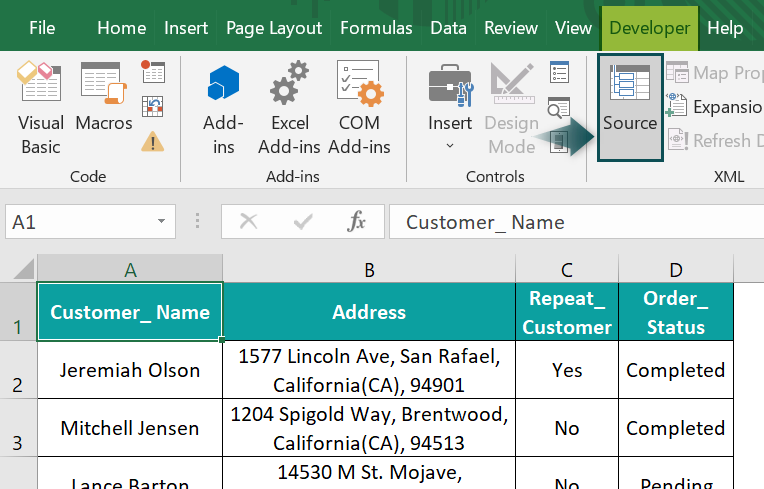Viewport: 764px width, 489px height.
Task: Open the Page Layout tab
Action: click(274, 28)
